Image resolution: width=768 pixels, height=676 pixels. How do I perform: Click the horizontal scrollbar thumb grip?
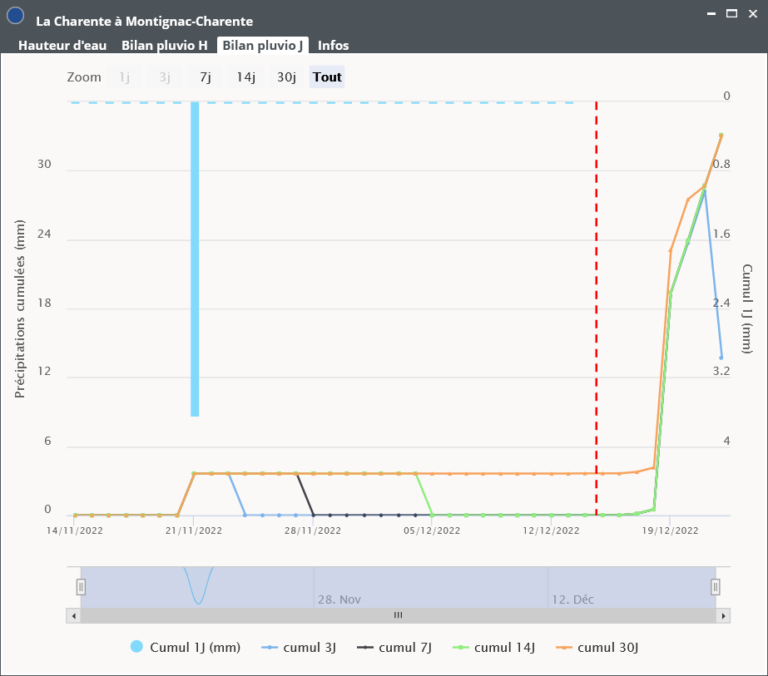click(397, 615)
